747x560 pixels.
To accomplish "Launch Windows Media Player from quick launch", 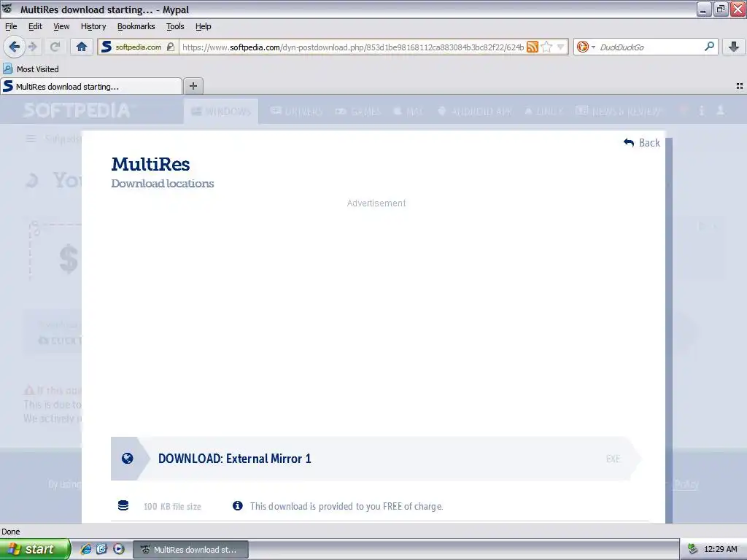I will coord(119,549).
